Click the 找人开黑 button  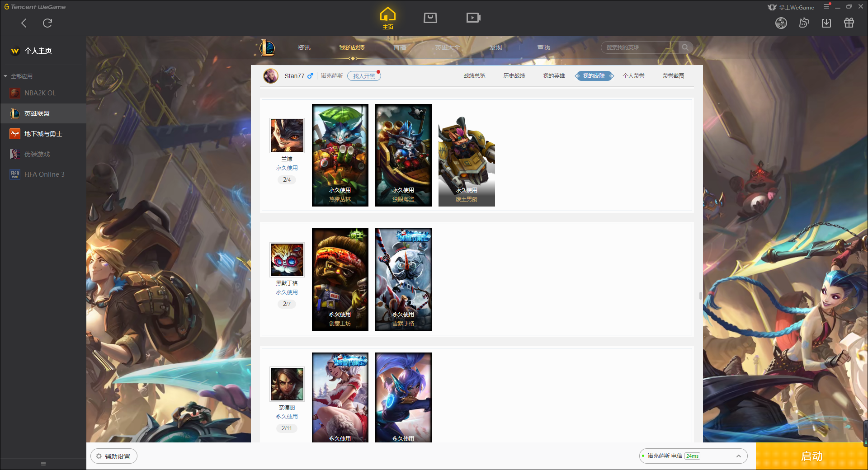coord(364,76)
